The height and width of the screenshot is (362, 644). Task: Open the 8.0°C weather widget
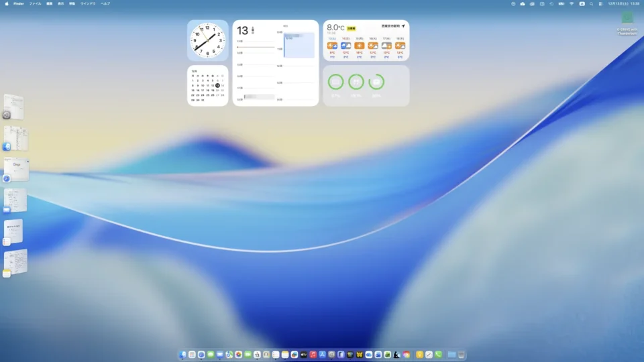pos(366,40)
